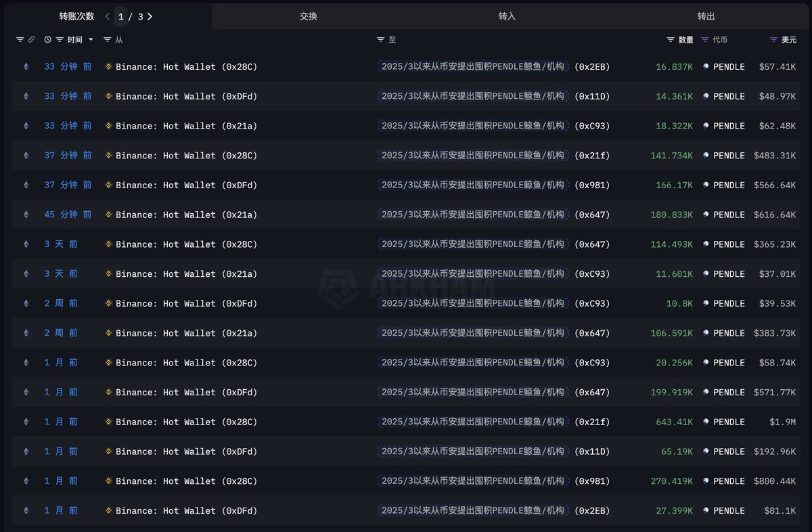Open address (0x21f) in the 643.41K row
812x532 pixels.
point(592,422)
